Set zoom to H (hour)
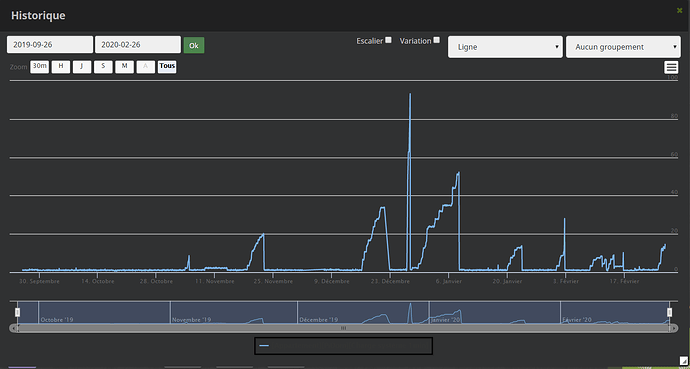Screen dimensions: 690x369 click(x=61, y=66)
